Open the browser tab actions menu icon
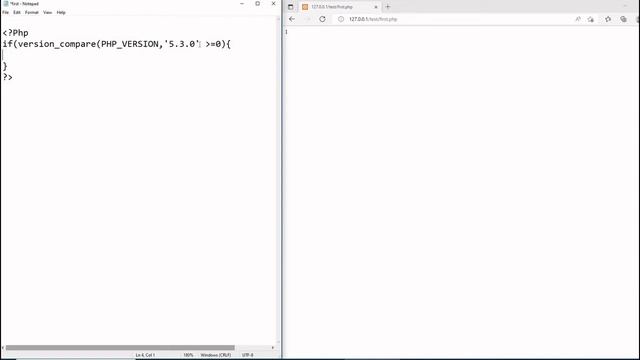The width and height of the screenshot is (640, 360). click(x=290, y=7)
